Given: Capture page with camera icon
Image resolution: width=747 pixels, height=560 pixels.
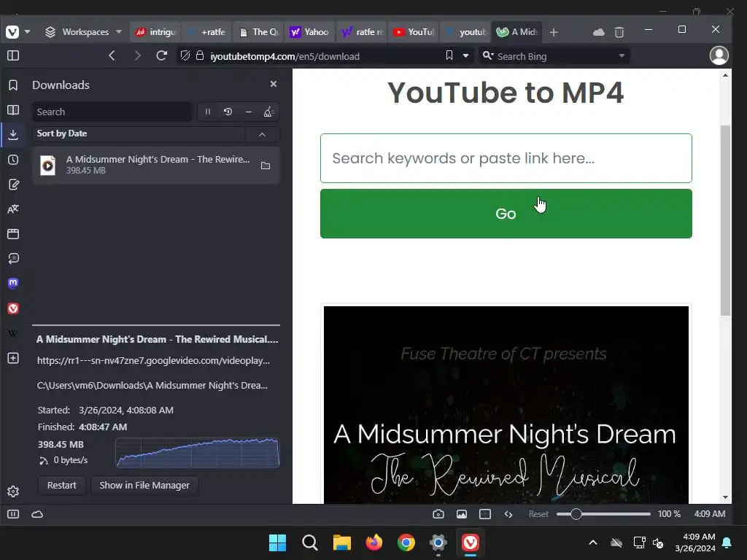Looking at the screenshot, I should [x=438, y=514].
